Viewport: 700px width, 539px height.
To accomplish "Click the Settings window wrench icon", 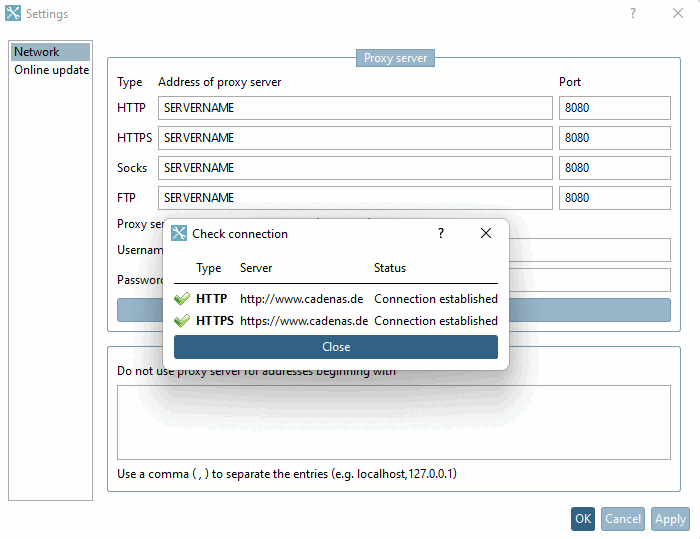I will (12, 13).
